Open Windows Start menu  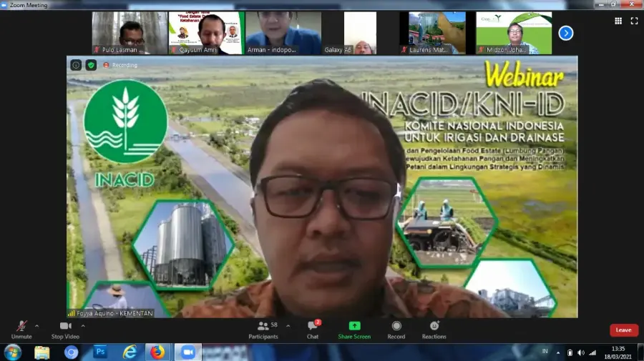pyautogui.click(x=12, y=352)
